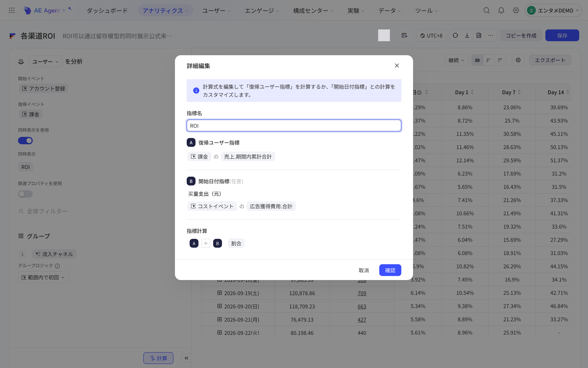The image size is (588, 368).
Task: Open the ダッシュボード menu
Action: (107, 10)
